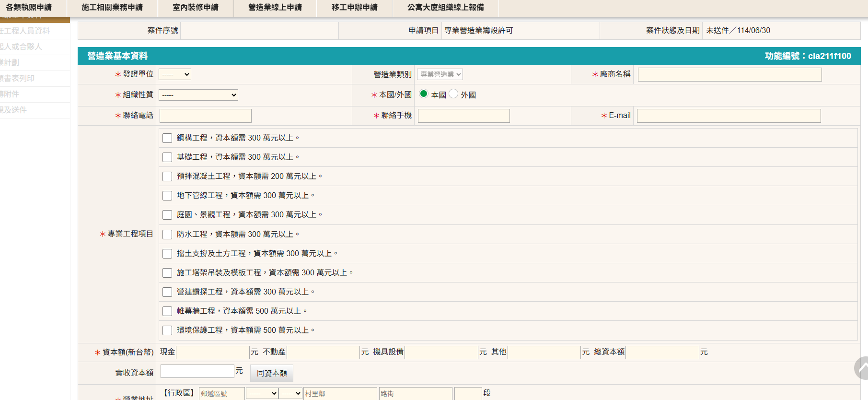Check the 防水工程 checkbox
The height and width of the screenshot is (400, 868).
(x=167, y=235)
